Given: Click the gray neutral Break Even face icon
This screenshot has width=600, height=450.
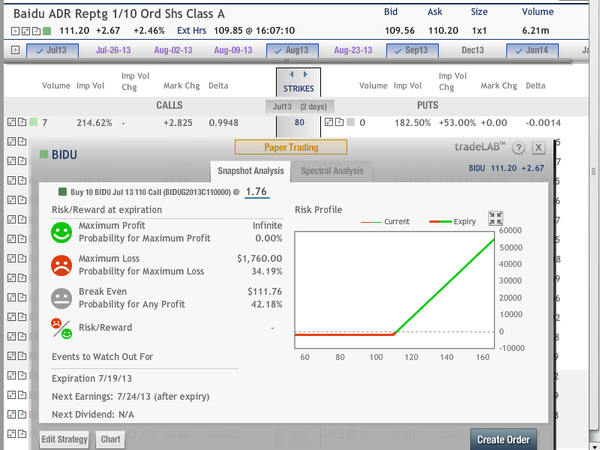Looking at the screenshot, I should point(61,298).
